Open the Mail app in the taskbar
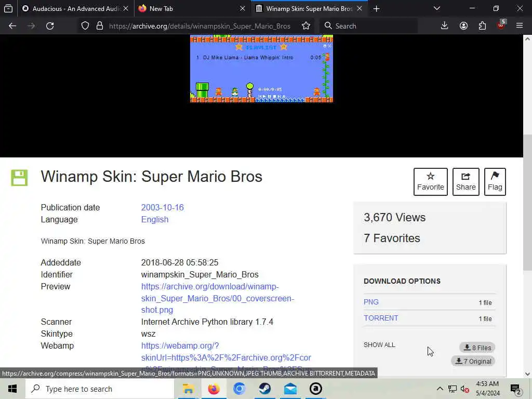This screenshot has height=399, width=532. tap(290, 389)
